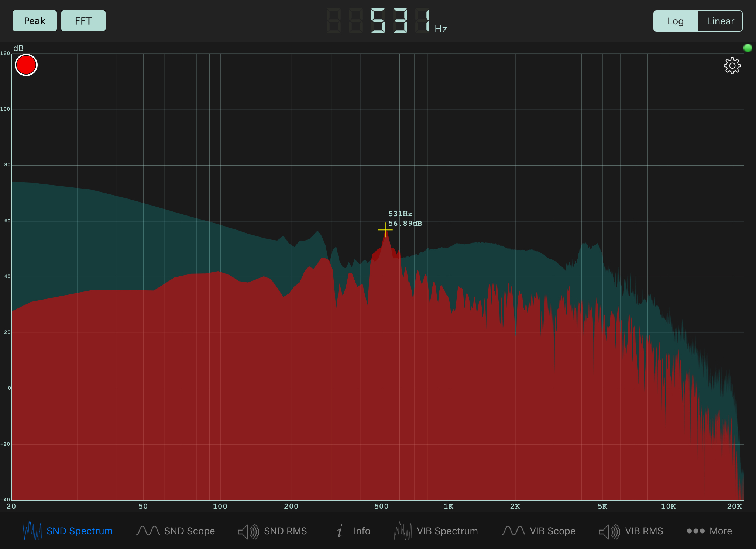Toggle the Peak hold button
Viewport: 756px width, 549px height.
click(35, 21)
